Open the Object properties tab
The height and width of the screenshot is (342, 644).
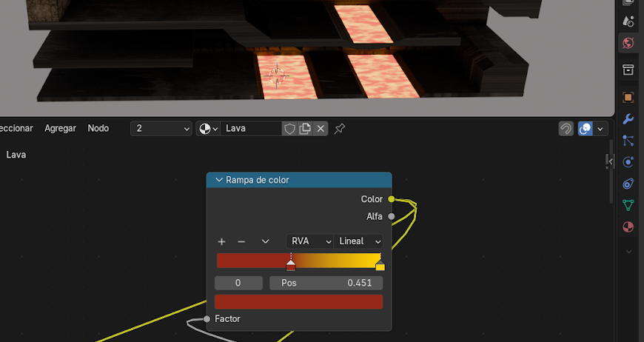click(628, 97)
